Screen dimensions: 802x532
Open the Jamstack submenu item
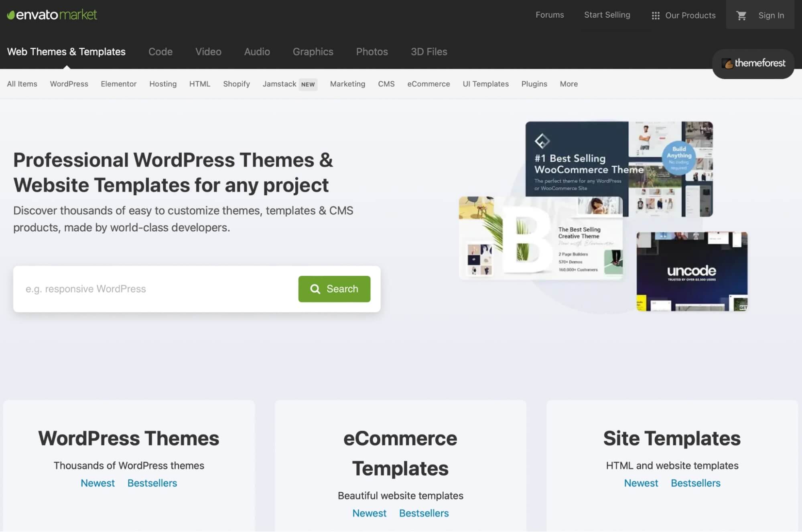coord(279,84)
